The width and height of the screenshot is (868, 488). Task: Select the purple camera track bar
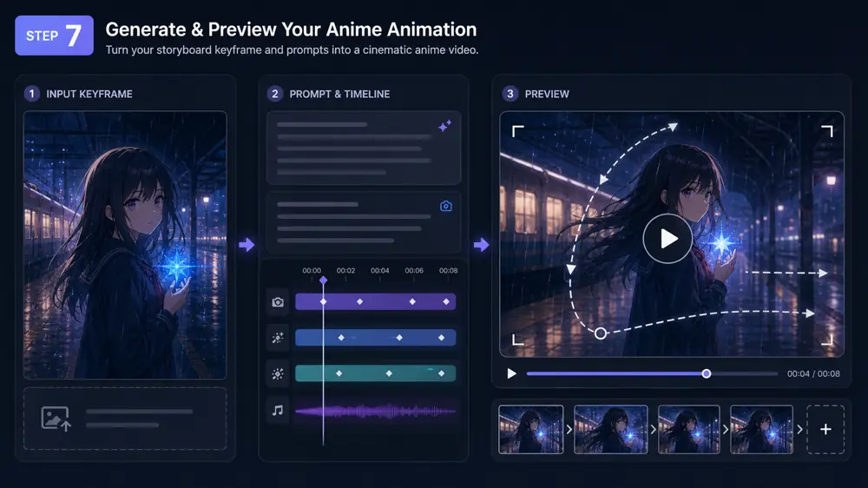(375, 302)
